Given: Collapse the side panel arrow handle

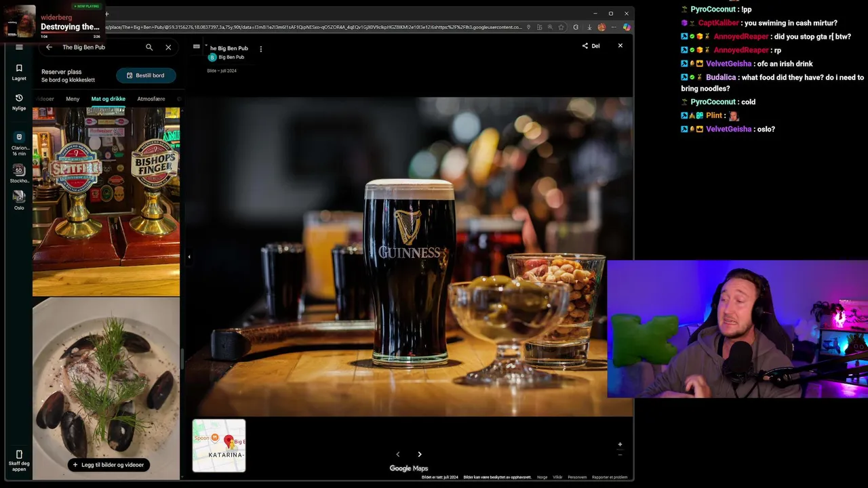Looking at the screenshot, I should (x=189, y=257).
